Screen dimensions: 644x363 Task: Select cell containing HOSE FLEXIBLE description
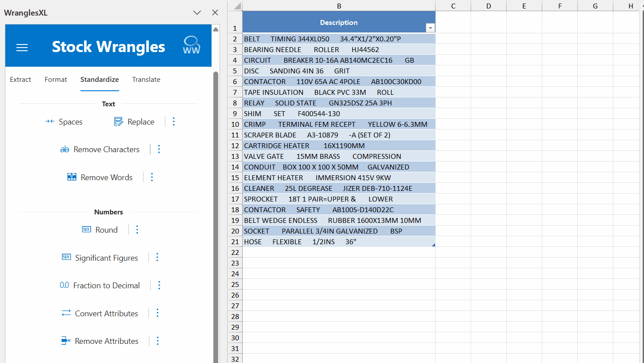339,242
